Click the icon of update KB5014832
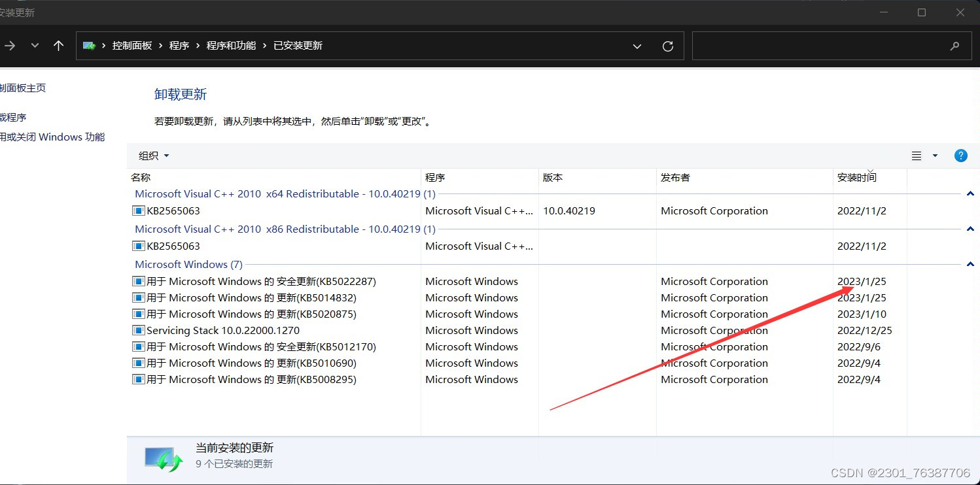980x485 pixels. tap(138, 298)
